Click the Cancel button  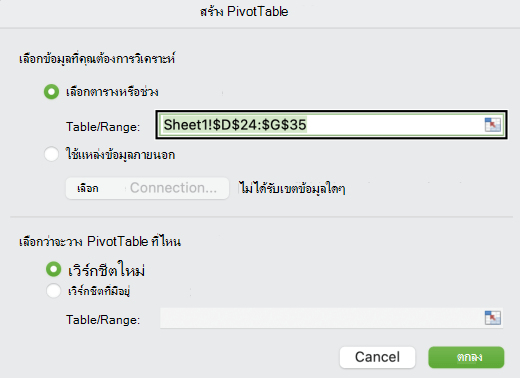tap(377, 357)
